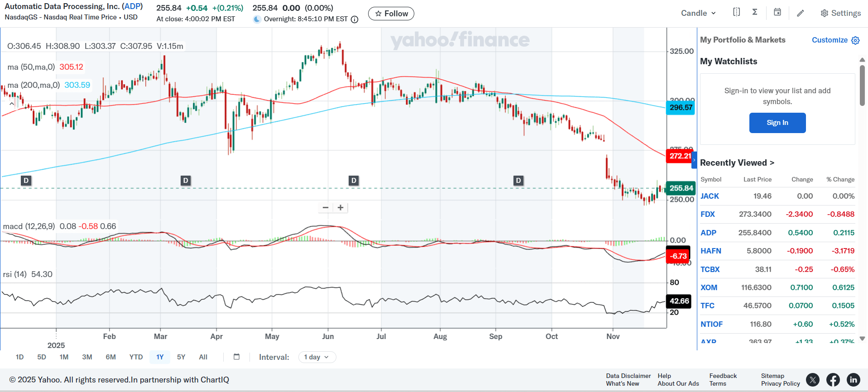The height and width of the screenshot is (392, 868).
Task: Open the 1 day Interval dropdown
Action: [317, 357]
